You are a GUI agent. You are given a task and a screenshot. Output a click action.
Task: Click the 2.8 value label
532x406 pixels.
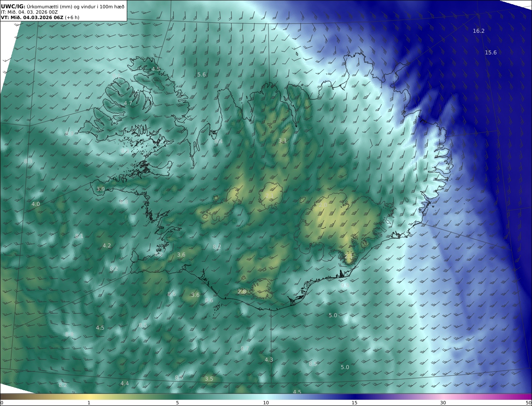[x=242, y=292]
